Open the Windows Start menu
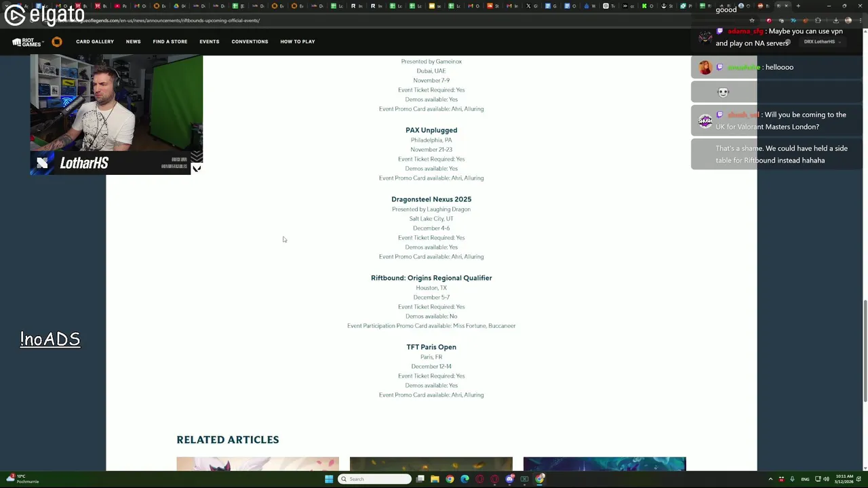Image resolution: width=868 pixels, height=488 pixels. point(329,479)
